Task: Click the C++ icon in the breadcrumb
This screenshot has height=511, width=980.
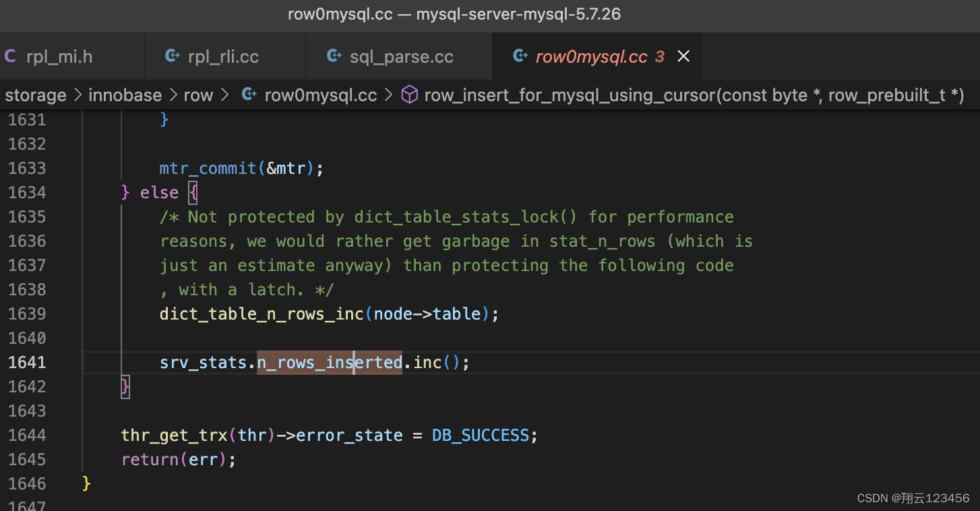Action: point(249,95)
